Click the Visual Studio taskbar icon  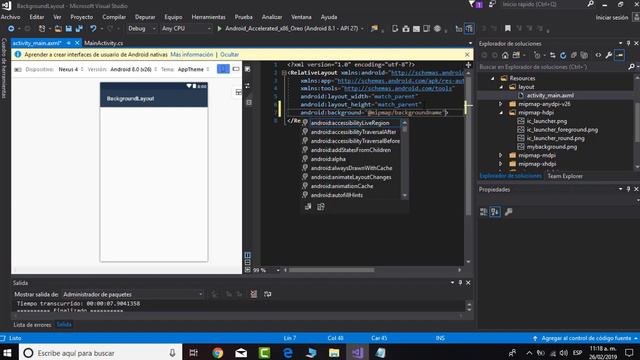[358, 353]
